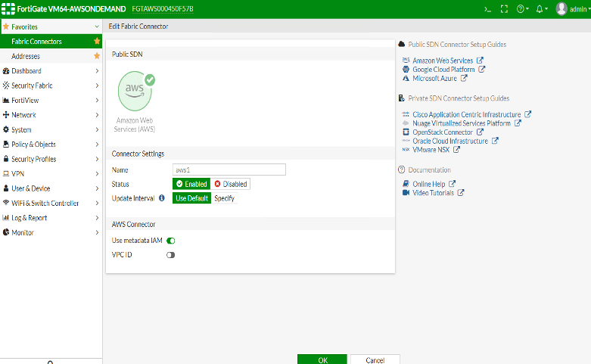Viewport: 591px width, 364px height.
Task: Click external-link icon beside Amazon Web Services
Action: pyautogui.click(x=480, y=60)
